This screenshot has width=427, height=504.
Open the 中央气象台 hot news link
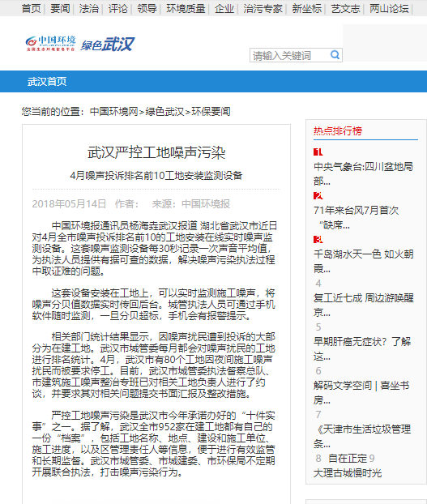(x=363, y=174)
